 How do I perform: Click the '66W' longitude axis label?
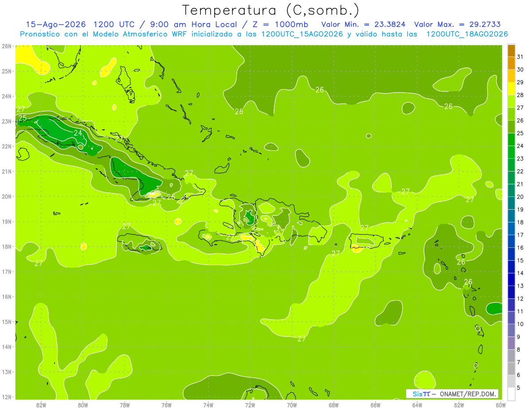pyautogui.click(x=376, y=405)
